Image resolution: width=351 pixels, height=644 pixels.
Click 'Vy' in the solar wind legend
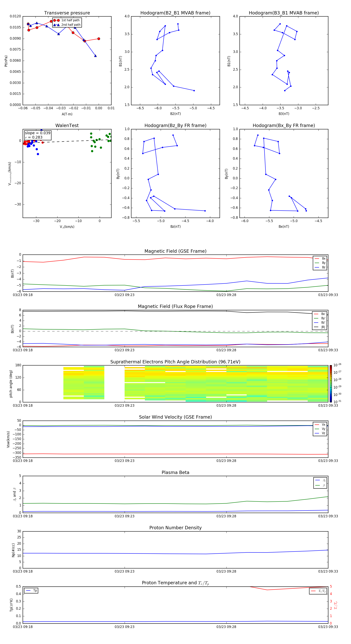320,429
